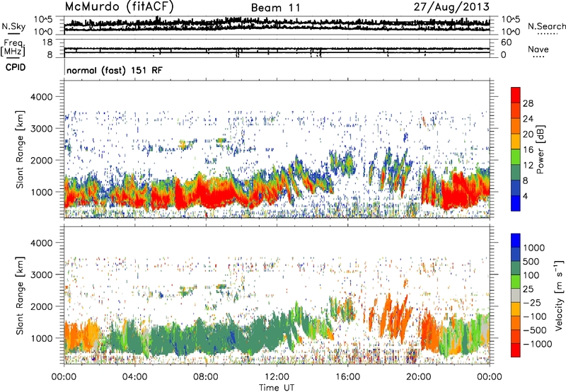Click '4000' on power panel range axis
The width and height of the screenshot is (566, 392).
click(x=43, y=97)
